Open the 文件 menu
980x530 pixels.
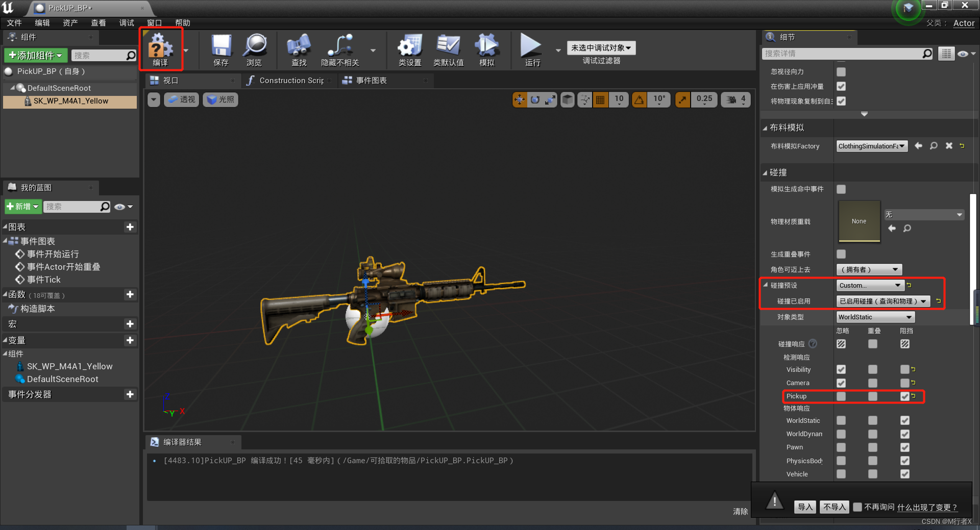[14, 23]
